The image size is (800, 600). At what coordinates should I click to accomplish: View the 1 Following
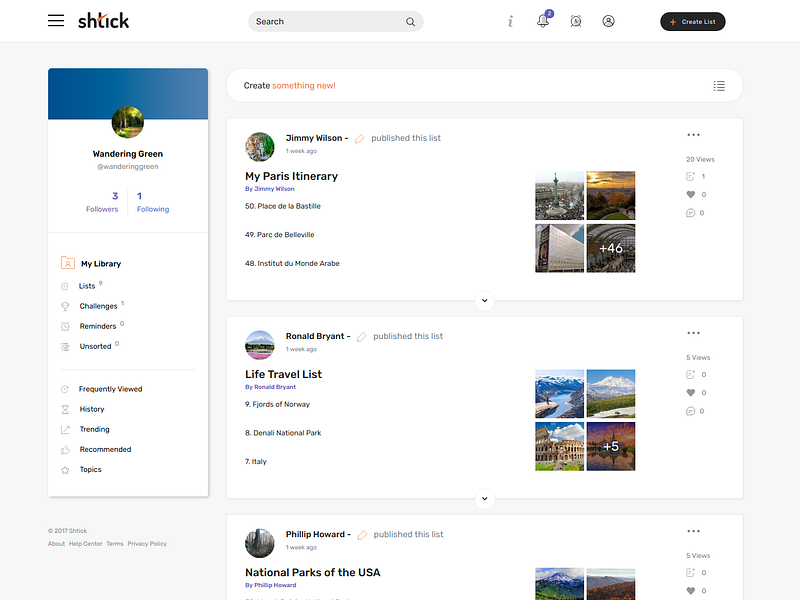[x=153, y=202]
